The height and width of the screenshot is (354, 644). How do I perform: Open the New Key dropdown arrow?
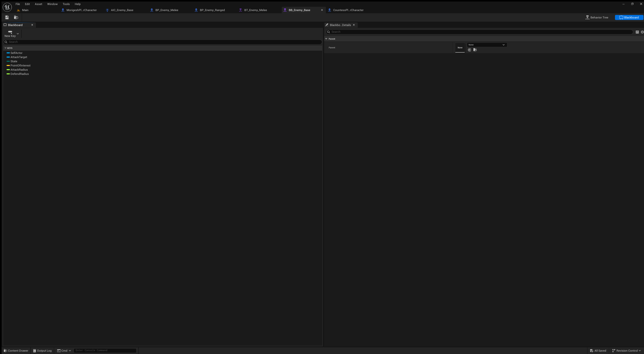(18, 34)
